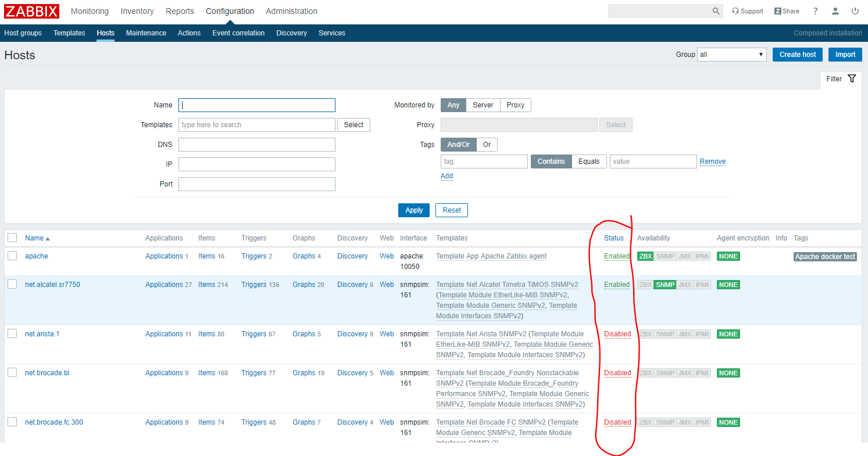Click Apache docker test tag
Viewport: 868px width, 456px height.
[x=826, y=257]
